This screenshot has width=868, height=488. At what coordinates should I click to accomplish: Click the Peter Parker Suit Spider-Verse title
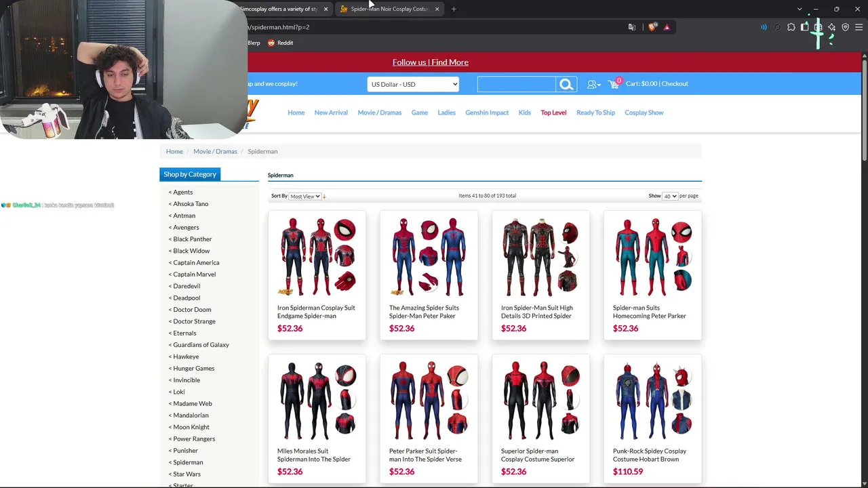pyautogui.click(x=425, y=455)
